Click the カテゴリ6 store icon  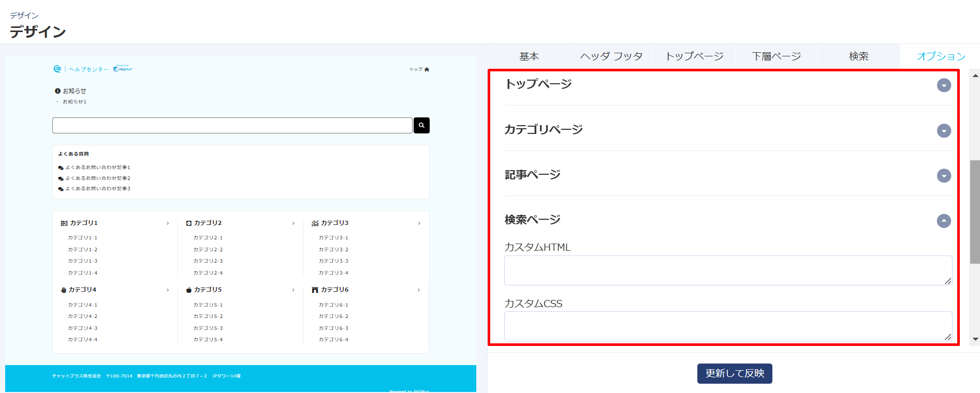coord(315,290)
